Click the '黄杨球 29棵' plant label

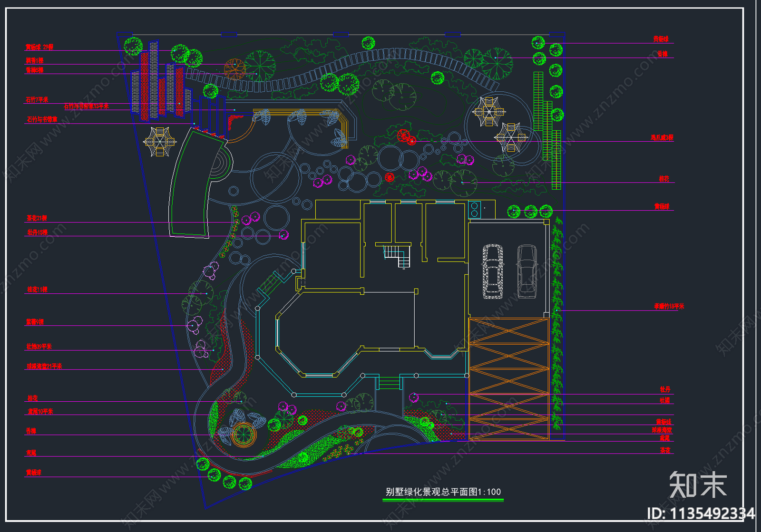click(39, 47)
